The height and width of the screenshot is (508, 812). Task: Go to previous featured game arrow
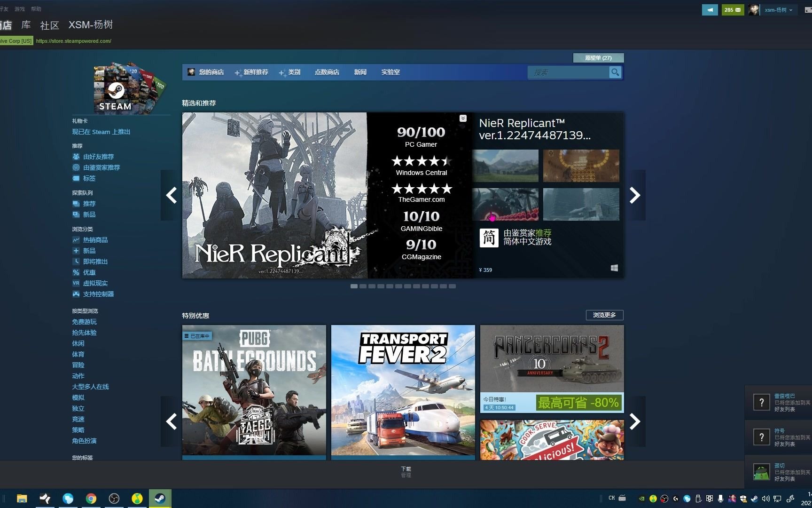172,195
